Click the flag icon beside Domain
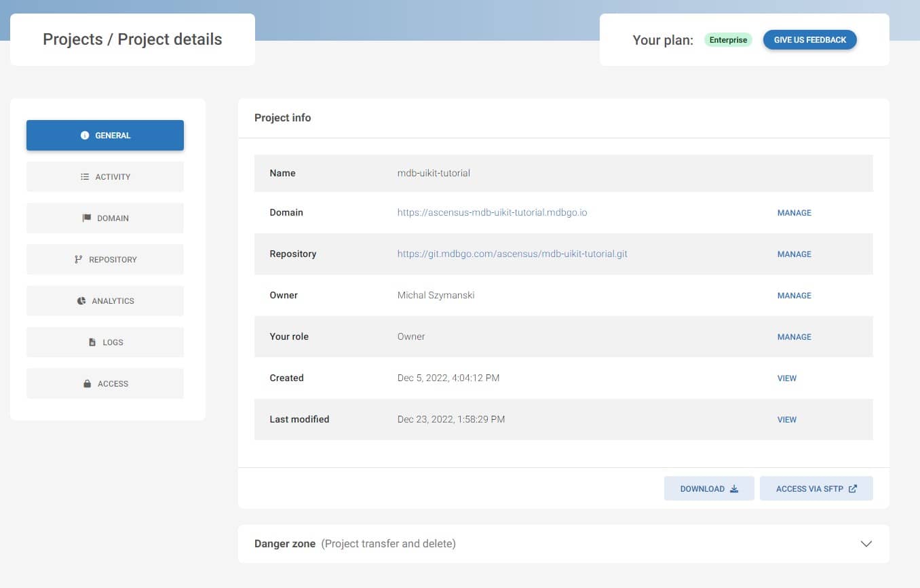The image size is (920, 588). [x=87, y=218]
